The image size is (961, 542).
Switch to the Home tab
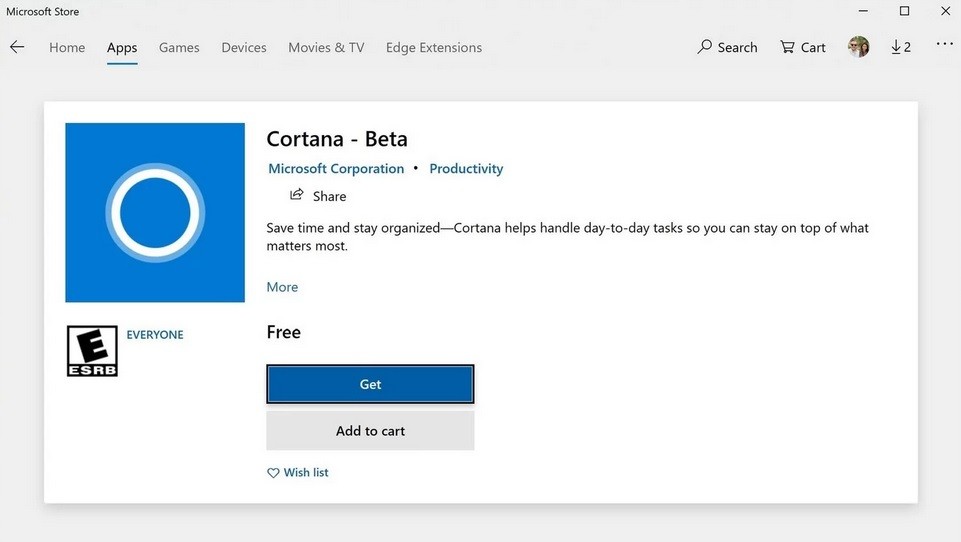(x=67, y=47)
